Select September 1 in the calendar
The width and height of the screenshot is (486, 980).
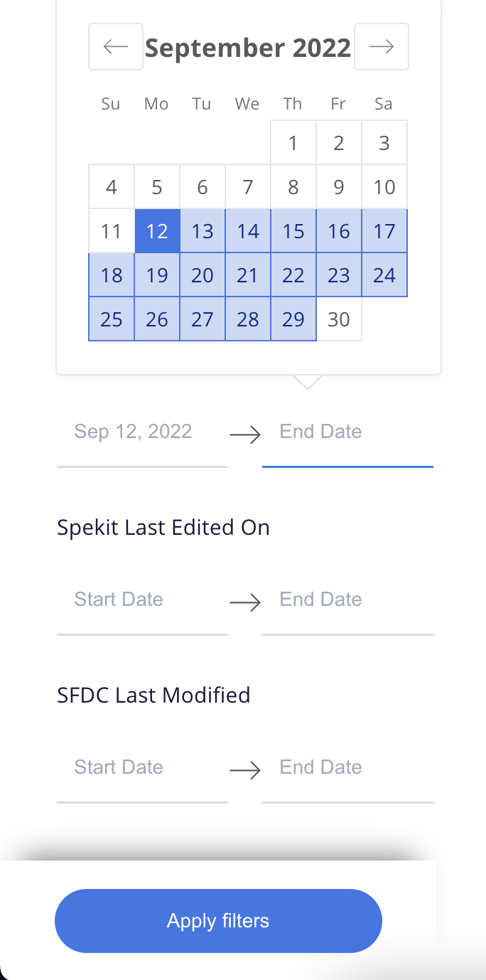293,143
